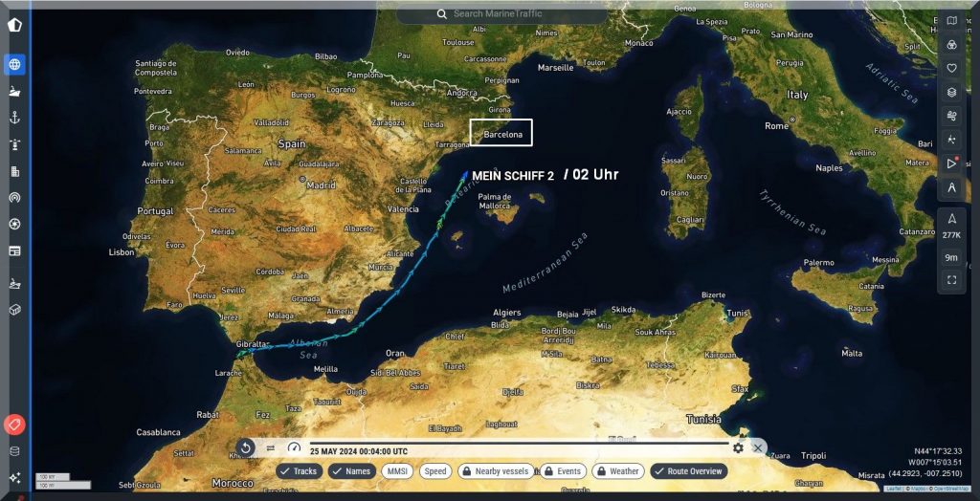Open the ports anchor icon

point(14,118)
